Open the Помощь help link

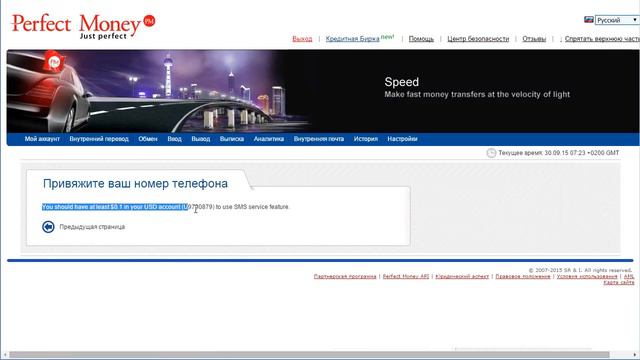click(421, 39)
